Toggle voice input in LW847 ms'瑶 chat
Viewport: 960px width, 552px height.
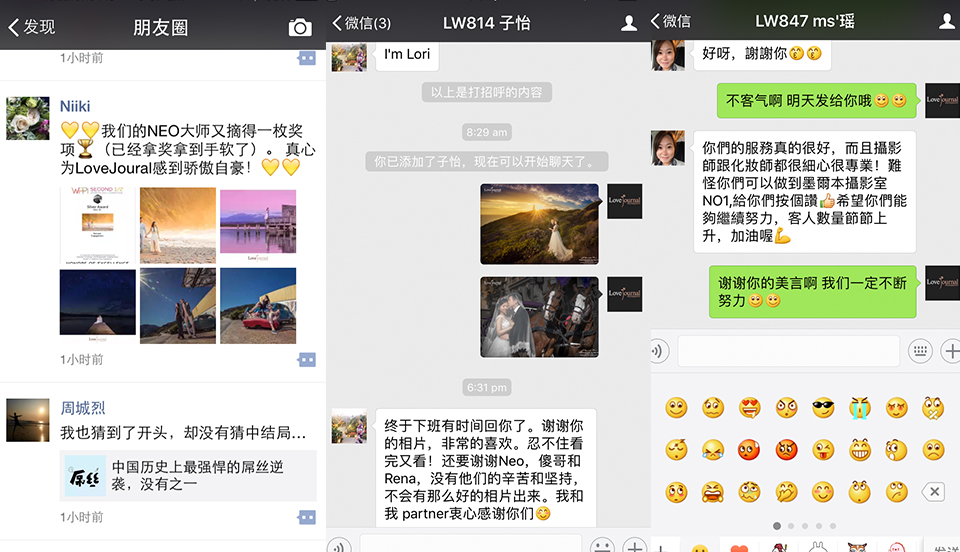pos(659,351)
